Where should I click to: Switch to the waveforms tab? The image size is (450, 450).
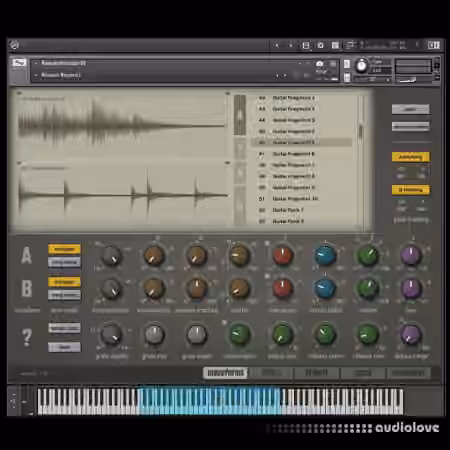pyautogui.click(x=226, y=373)
